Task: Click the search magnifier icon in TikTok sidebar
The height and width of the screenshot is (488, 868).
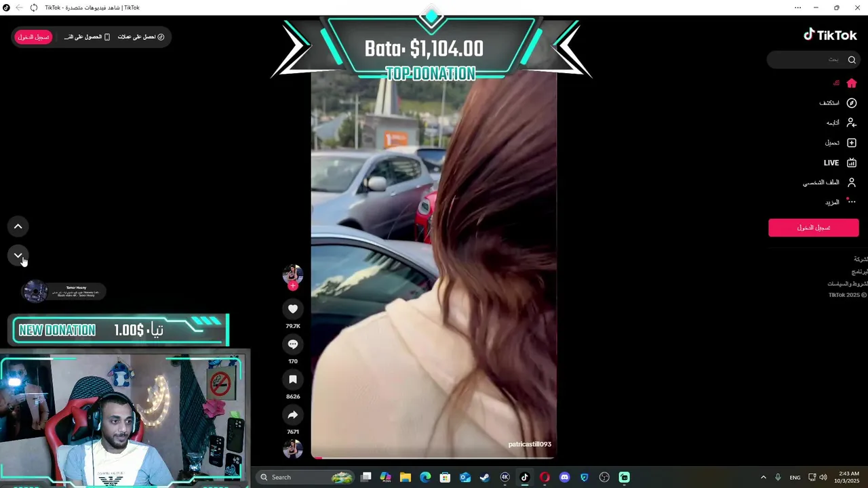Action: pyautogui.click(x=852, y=60)
